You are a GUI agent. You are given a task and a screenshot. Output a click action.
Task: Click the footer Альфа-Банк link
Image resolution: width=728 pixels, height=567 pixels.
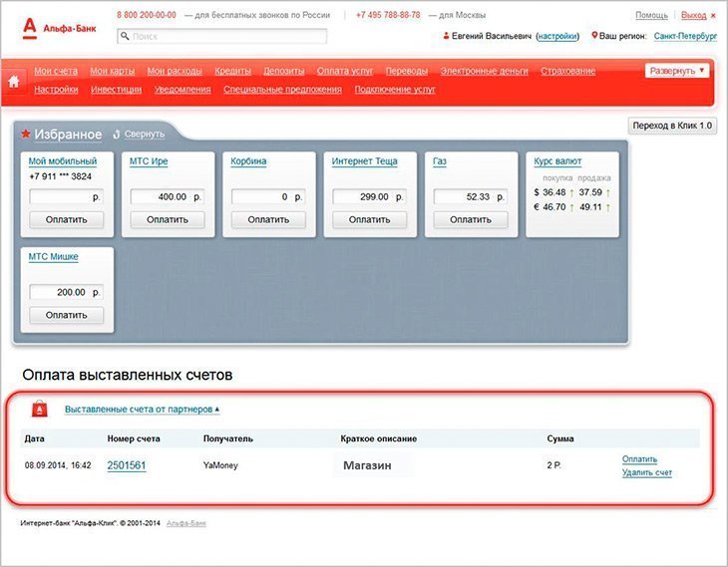coord(186,523)
